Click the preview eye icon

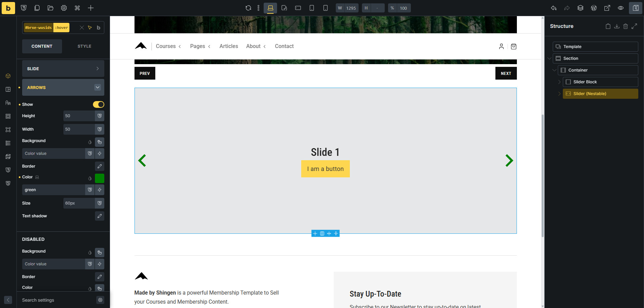pos(621,8)
